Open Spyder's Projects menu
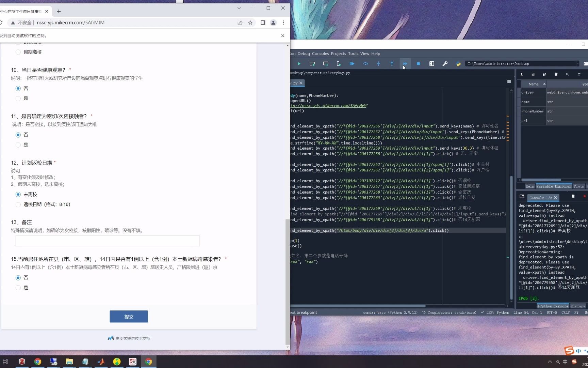Screen dimensions: 588x368 pos(338,53)
